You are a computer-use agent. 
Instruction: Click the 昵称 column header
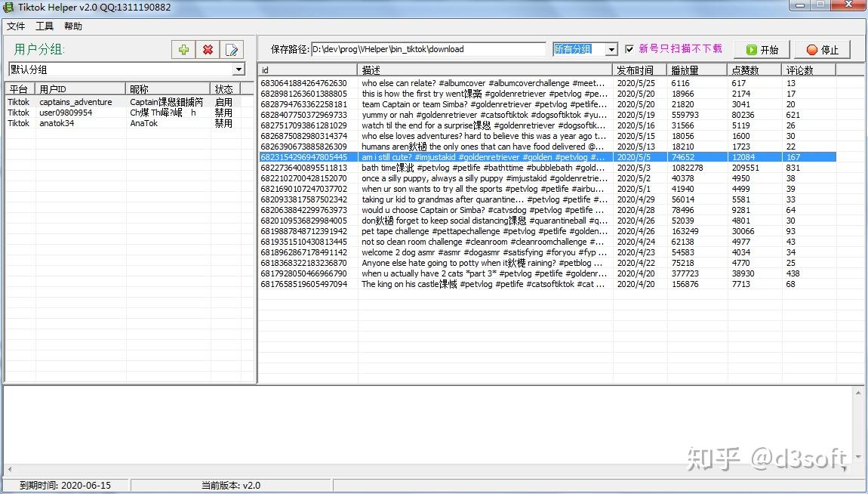tap(168, 88)
